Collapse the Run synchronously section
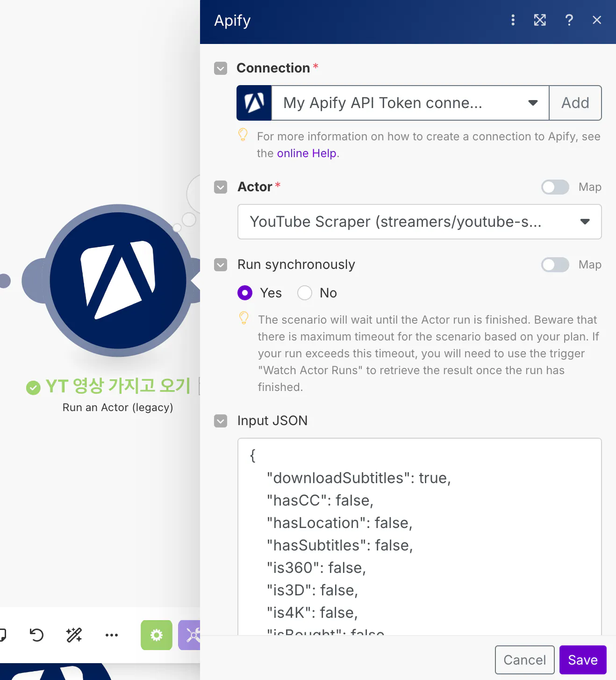The width and height of the screenshot is (616, 680). (221, 265)
